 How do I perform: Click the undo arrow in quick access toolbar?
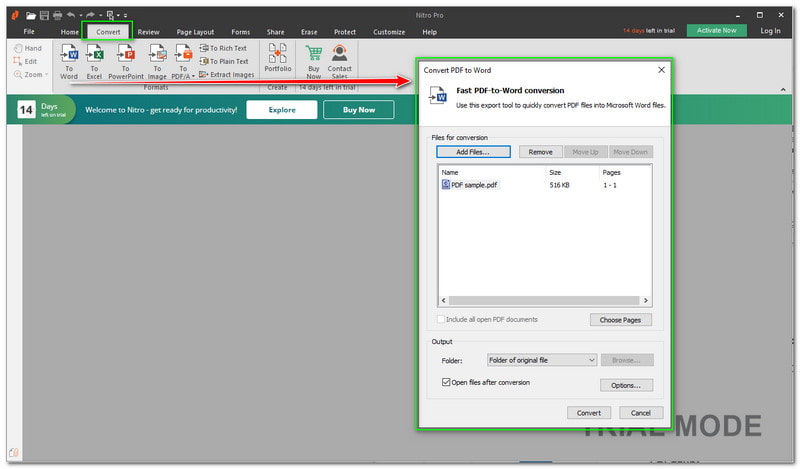pos(71,15)
